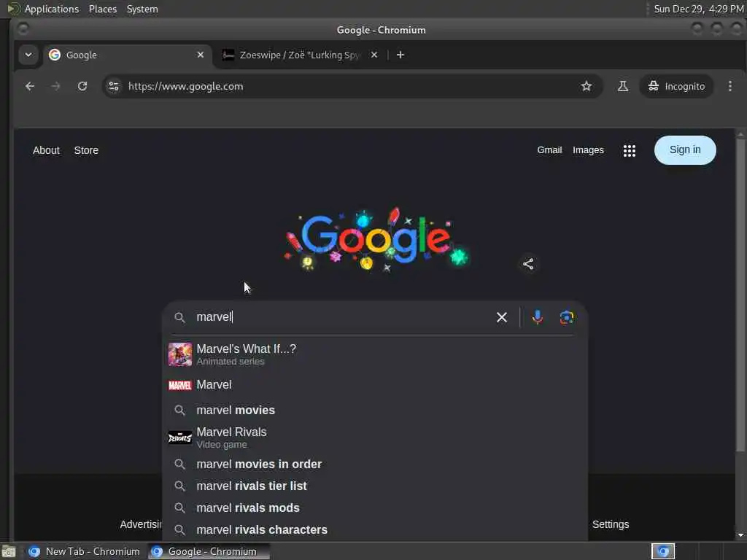Choose suggestion marvel rivals characters

(375, 529)
